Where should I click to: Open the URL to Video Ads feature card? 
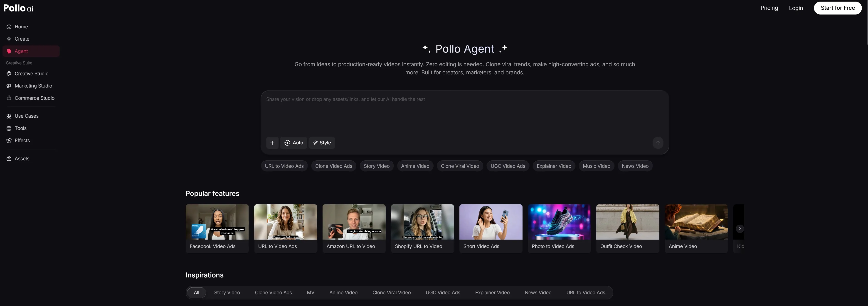(x=285, y=228)
